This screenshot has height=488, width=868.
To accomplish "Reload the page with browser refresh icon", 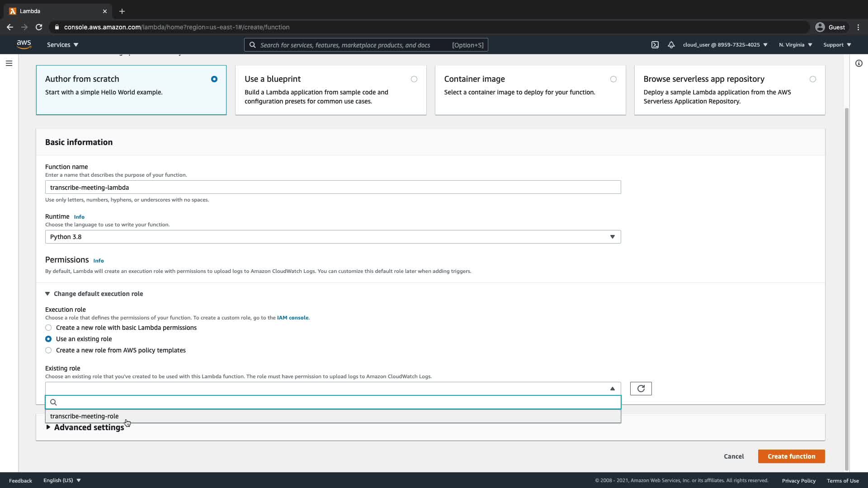I will point(39,27).
